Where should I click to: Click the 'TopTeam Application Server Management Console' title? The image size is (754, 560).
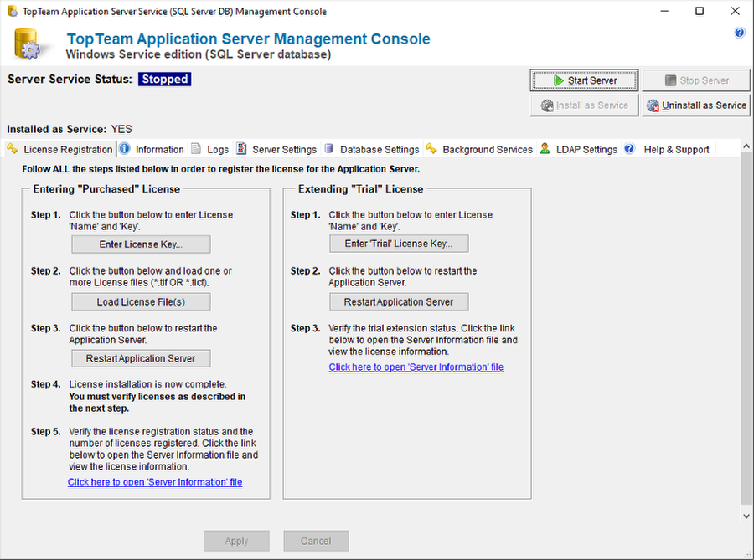click(x=248, y=39)
